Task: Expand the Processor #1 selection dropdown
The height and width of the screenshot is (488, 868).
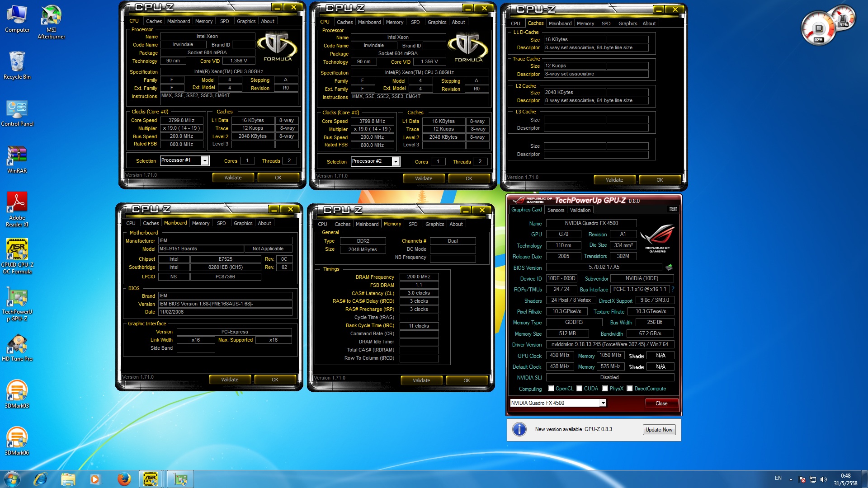Action: pos(205,161)
